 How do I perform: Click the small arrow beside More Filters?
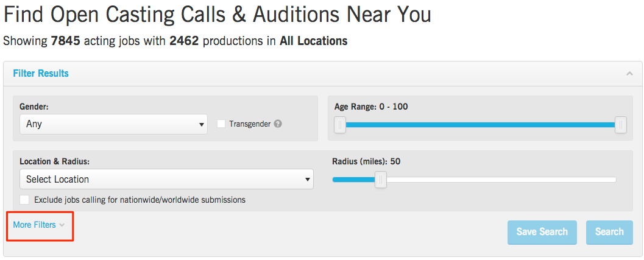click(x=62, y=225)
